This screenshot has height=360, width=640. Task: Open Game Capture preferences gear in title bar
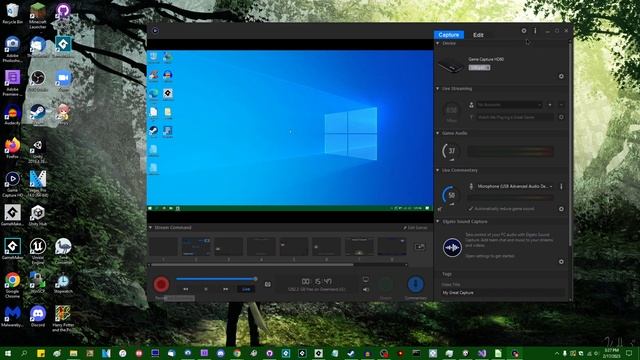(524, 31)
